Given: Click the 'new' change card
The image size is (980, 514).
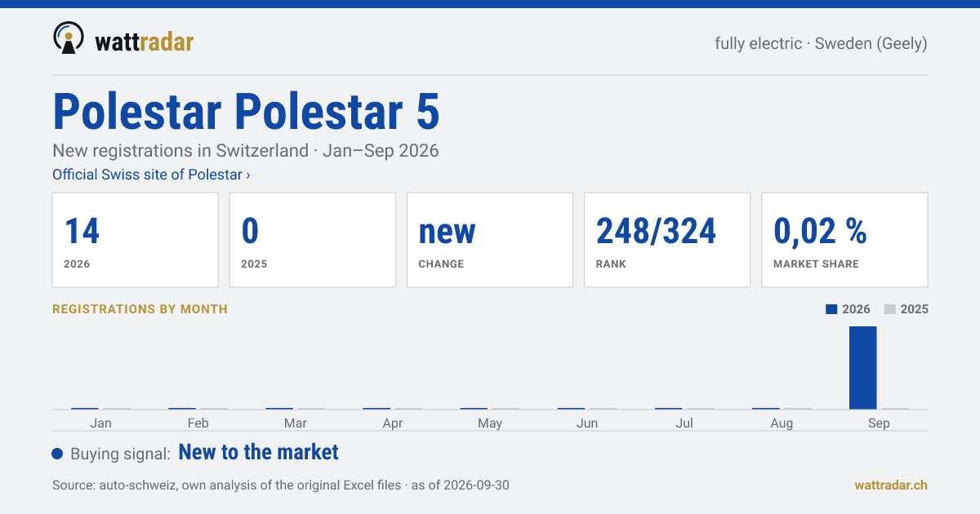Looking at the screenshot, I should [490, 240].
